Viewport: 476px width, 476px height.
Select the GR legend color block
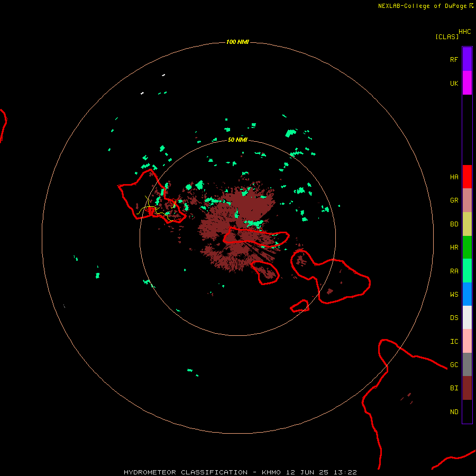(x=467, y=200)
